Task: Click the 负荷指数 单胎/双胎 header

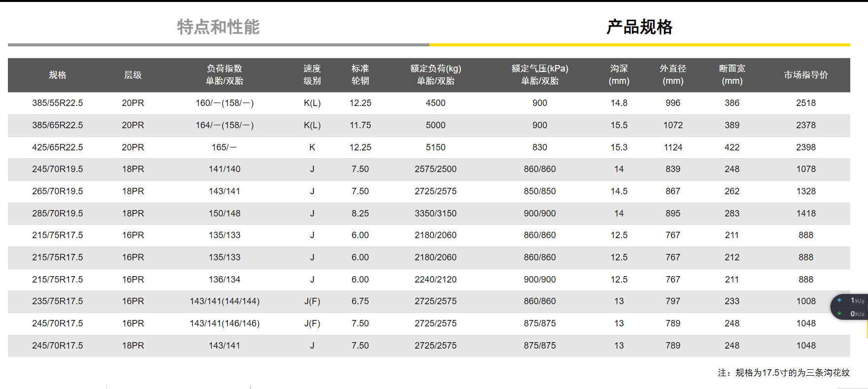Action: tap(225, 75)
